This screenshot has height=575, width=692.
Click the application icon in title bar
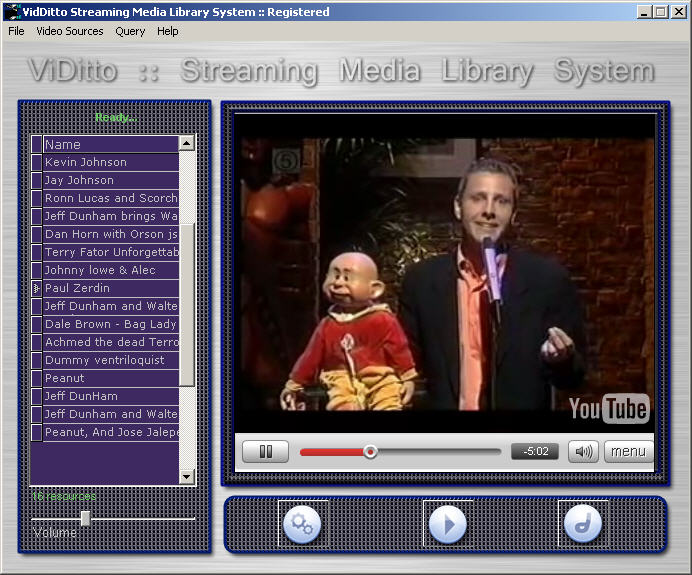(12, 12)
